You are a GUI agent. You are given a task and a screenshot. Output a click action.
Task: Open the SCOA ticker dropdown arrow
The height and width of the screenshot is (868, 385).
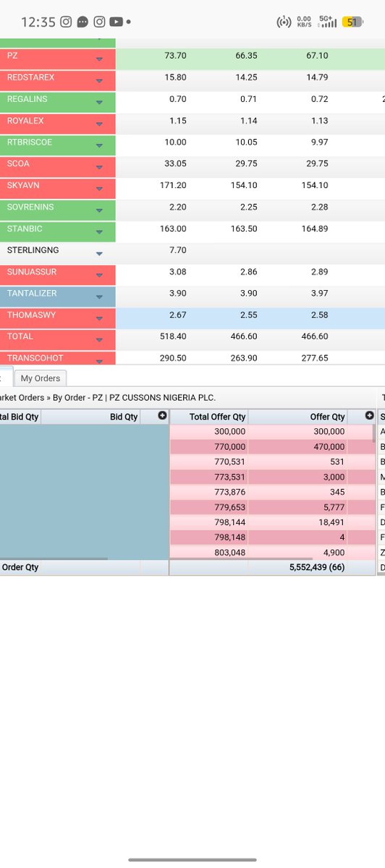click(x=99, y=169)
